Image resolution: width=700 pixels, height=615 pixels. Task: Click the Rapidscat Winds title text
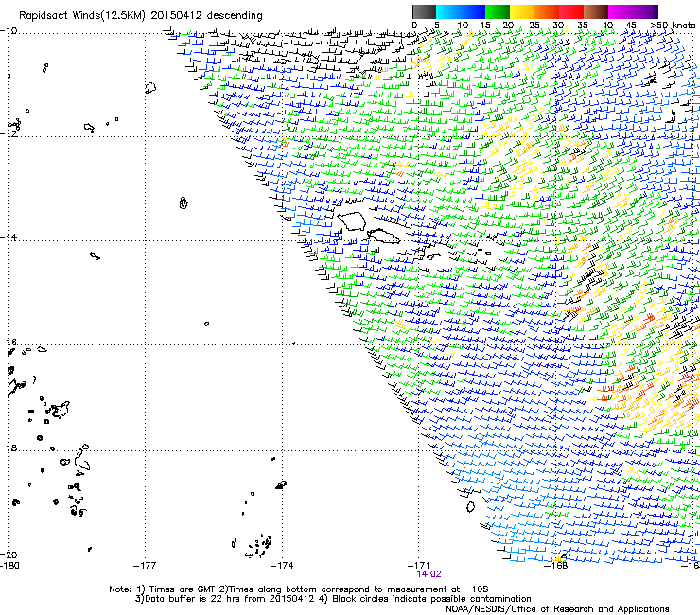(x=141, y=16)
